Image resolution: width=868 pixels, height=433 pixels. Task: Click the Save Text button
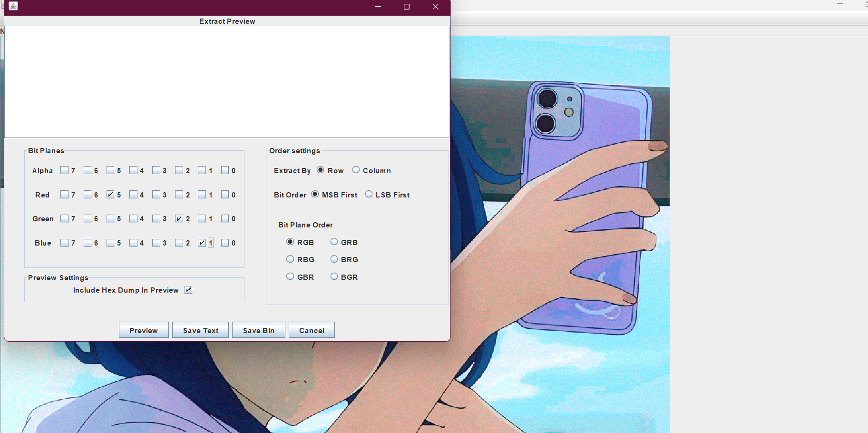[x=200, y=330]
